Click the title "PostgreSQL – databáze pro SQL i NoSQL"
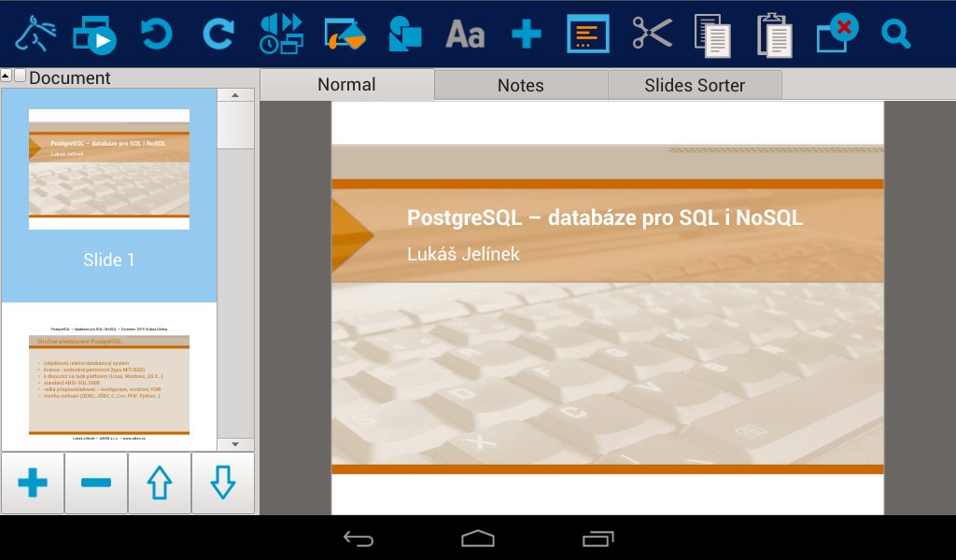Image resolution: width=956 pixels, height=560 pixels. point(605,217)
